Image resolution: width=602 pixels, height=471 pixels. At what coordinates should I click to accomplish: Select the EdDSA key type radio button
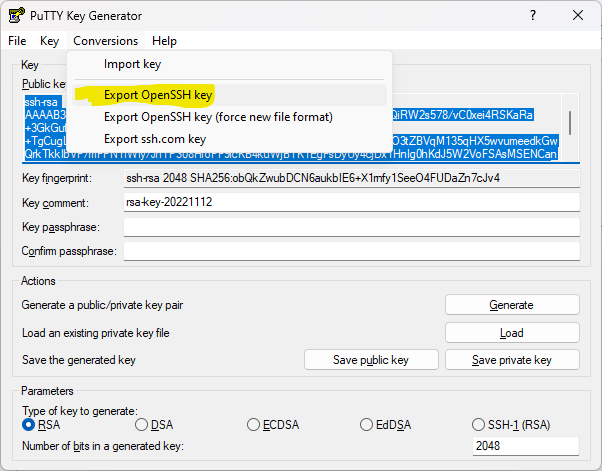coord(366,425)
